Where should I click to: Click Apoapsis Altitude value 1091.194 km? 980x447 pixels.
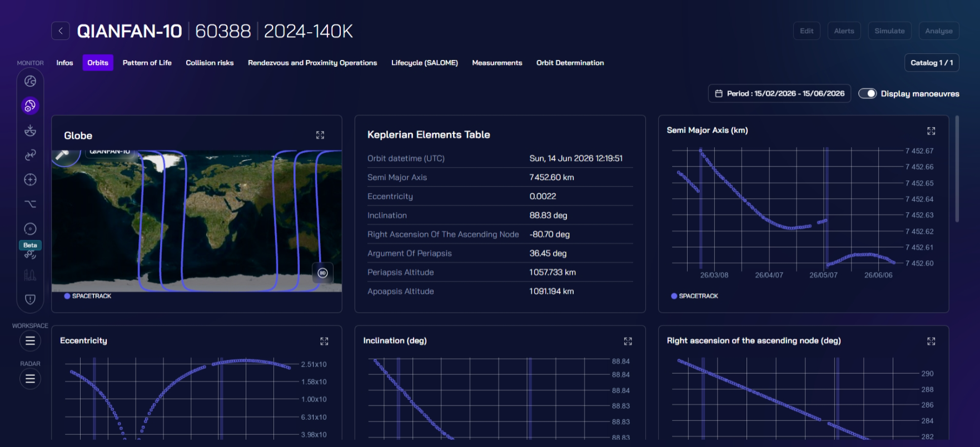pyautogui.click(x=551, y=291)
